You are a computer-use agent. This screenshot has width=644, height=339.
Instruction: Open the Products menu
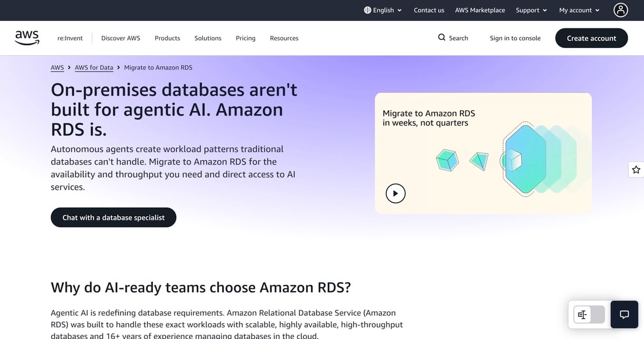point(167,38)
